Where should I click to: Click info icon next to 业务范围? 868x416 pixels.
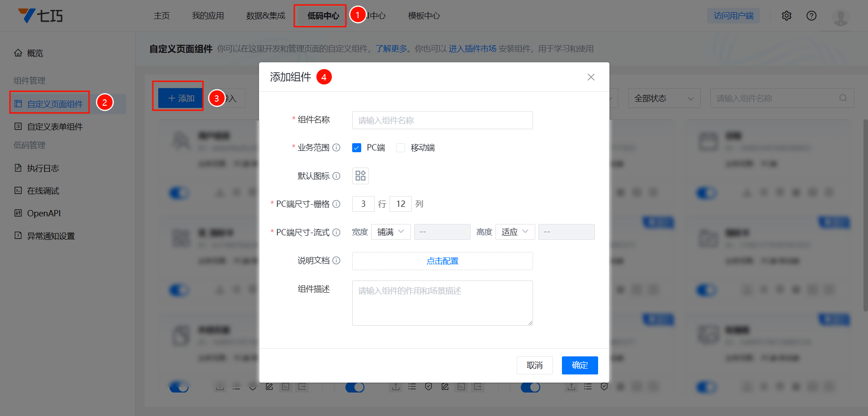click(x=336, y=148)
